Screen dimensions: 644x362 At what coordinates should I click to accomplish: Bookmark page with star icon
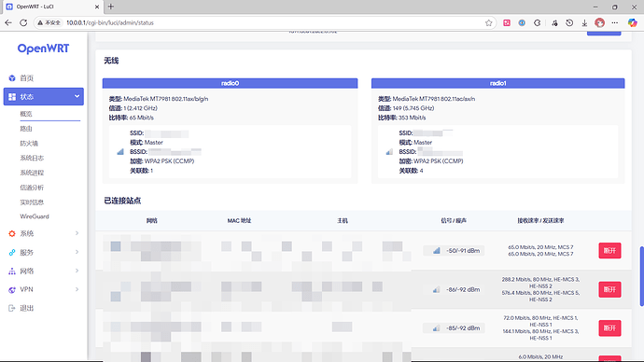pos(488,23)
